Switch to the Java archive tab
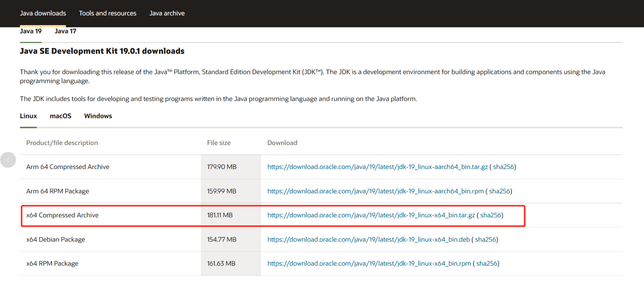644x288 pixels. (167, 13)
